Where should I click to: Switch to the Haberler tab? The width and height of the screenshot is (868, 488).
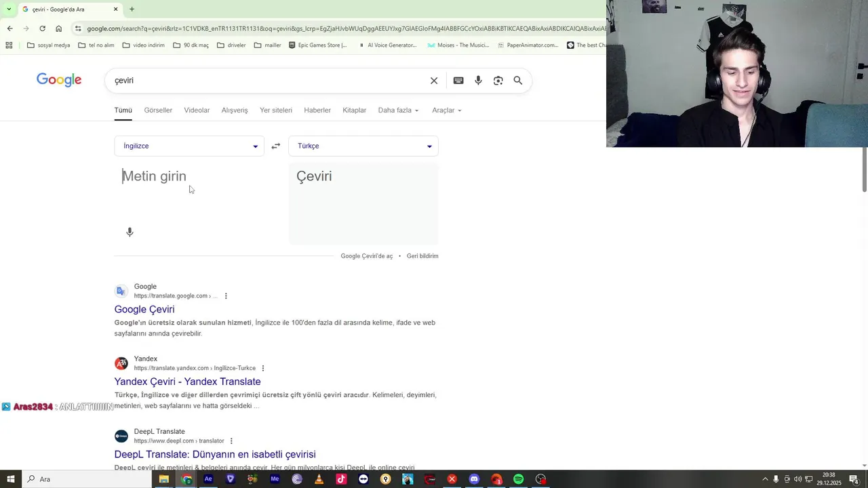[317, 110]
